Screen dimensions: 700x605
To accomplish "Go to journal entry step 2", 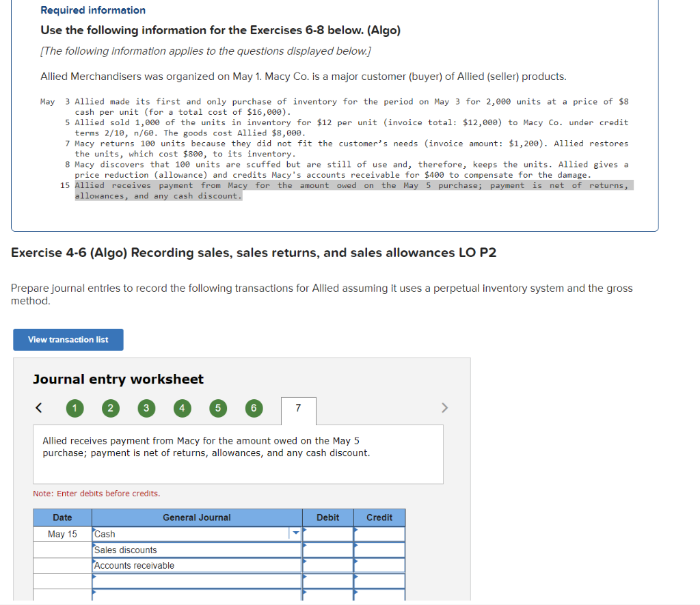I will pos(111,408).
